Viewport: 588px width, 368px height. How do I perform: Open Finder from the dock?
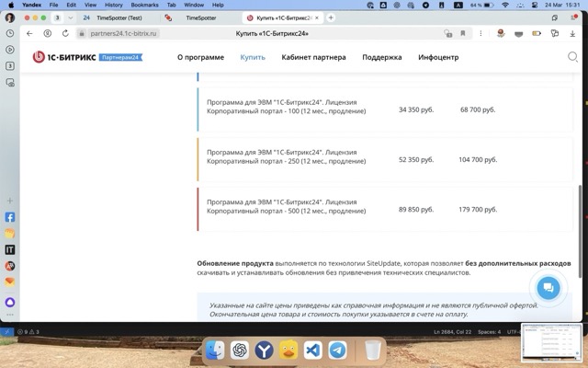point(214,351)
